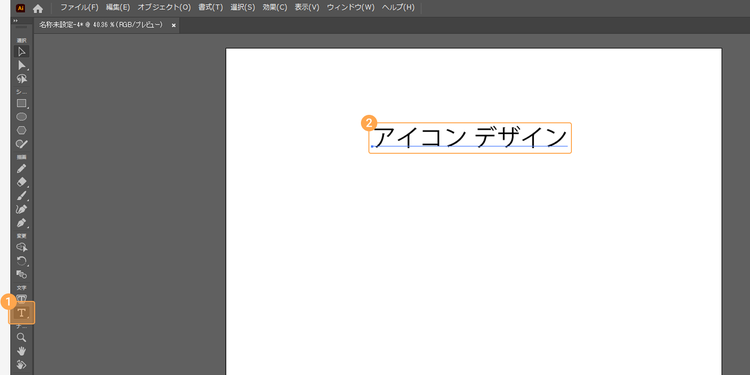The image size is (750, 375).
Task: Select the Paintbrush tool
Action: tap(22, 196)
